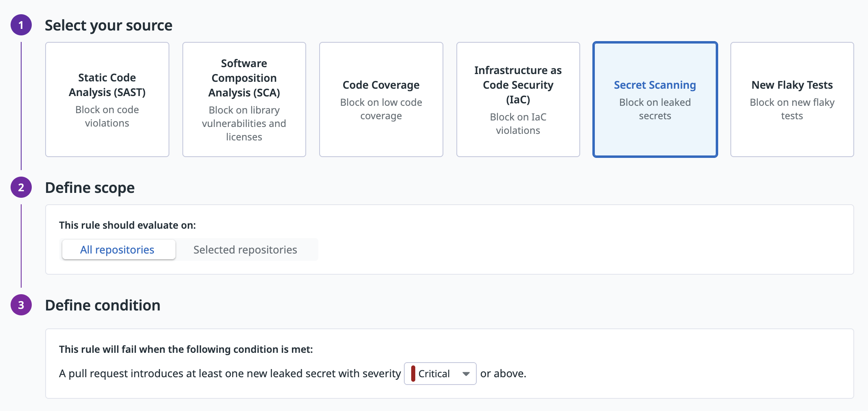Switch scope to Selected repositories
Image resolution: width=868 pixels, height=411 pixels.
click(x=245, y=250)
